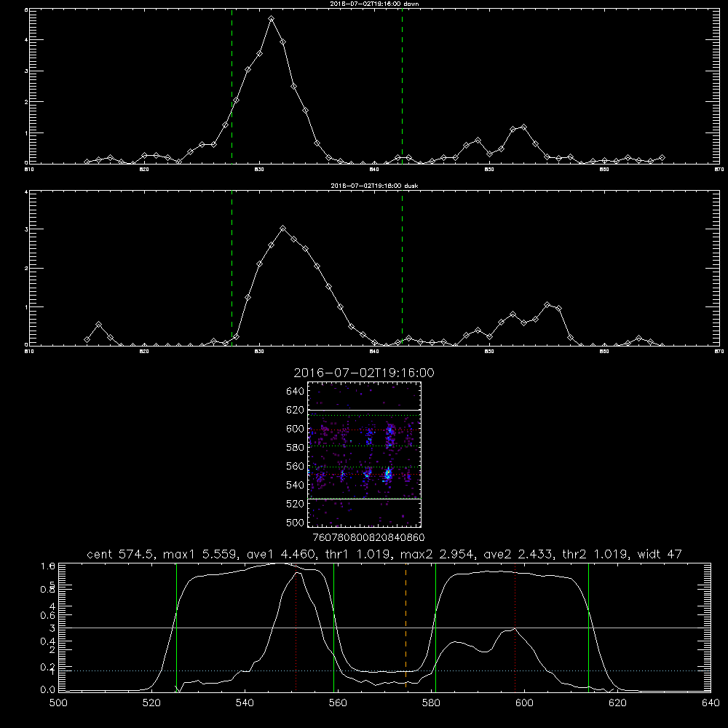728x728 pixels.
Task: Click the 830 label on the dawn plot x-axis
Action: [259, 170]
